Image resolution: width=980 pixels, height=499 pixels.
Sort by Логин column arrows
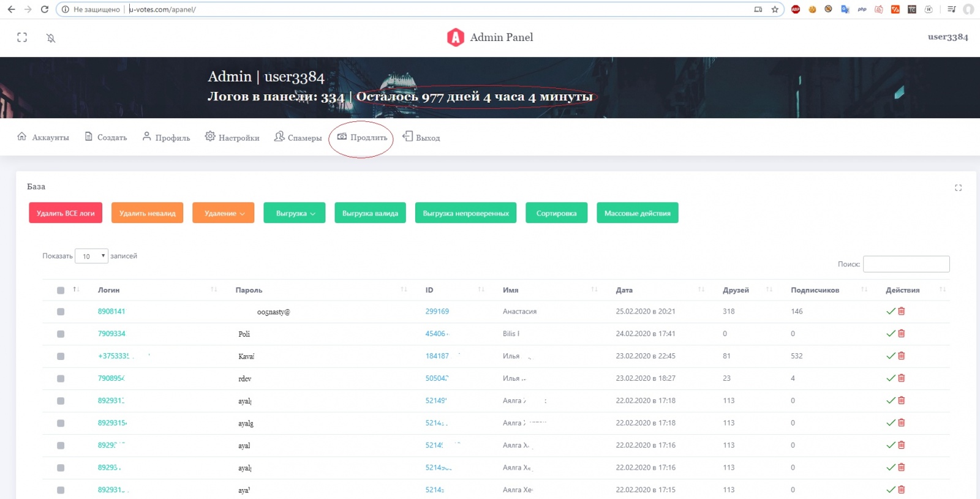(214, 290)
